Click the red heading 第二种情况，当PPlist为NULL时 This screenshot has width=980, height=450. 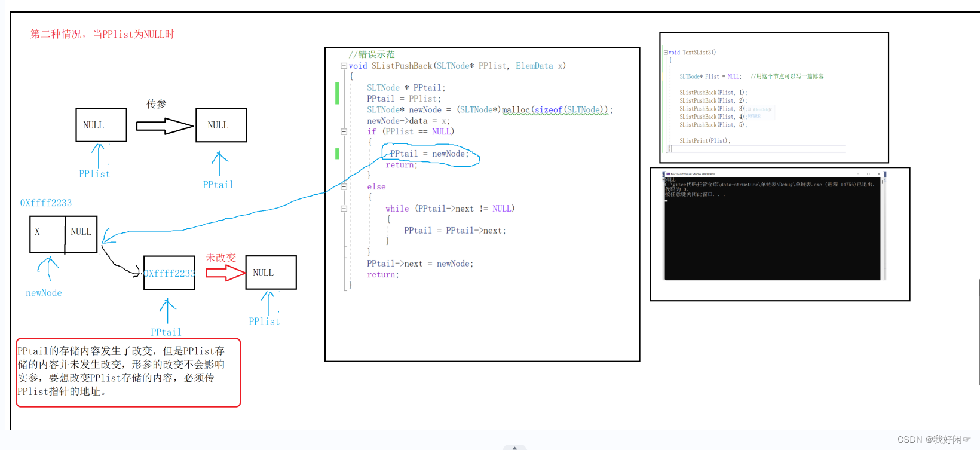tap(102, 34)
